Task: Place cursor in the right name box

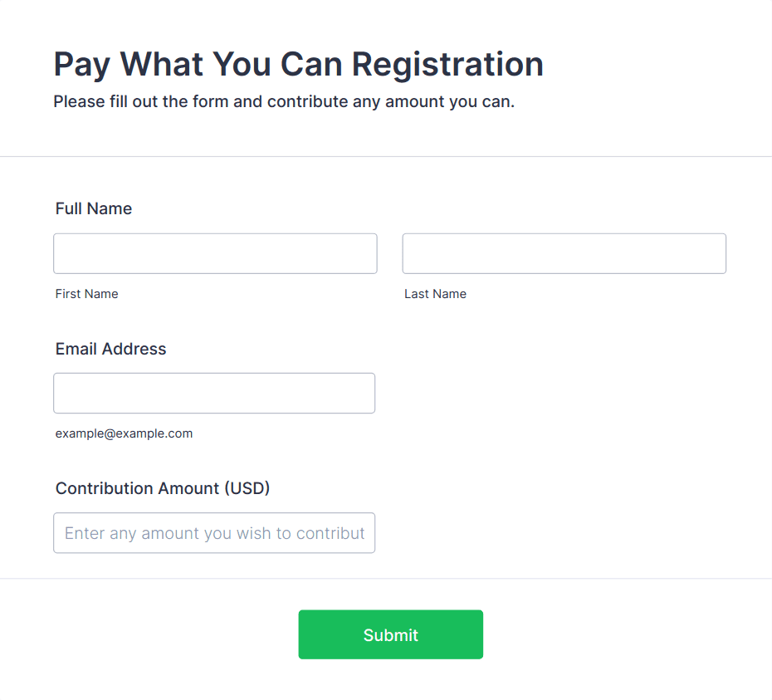Action: 564,253
